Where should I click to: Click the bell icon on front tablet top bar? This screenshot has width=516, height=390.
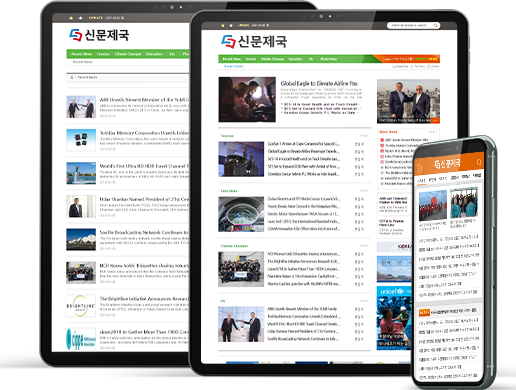230,25
